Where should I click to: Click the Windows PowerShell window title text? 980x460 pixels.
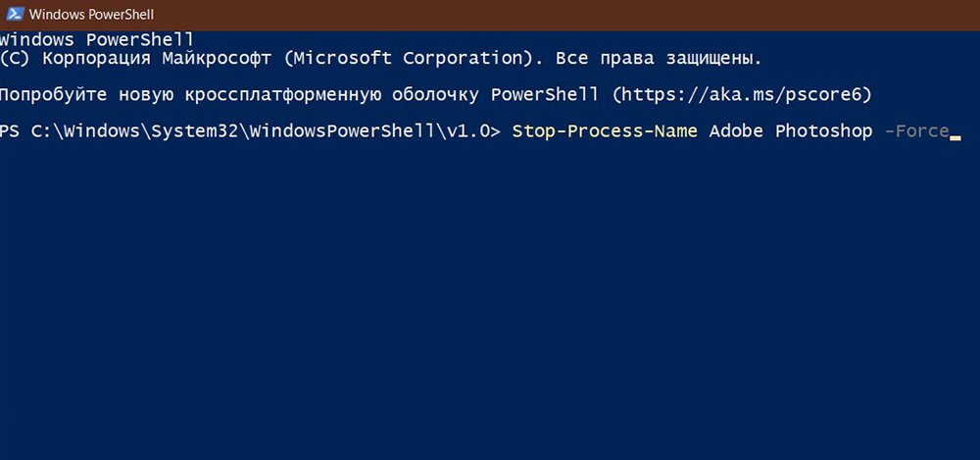pos(91,14)
